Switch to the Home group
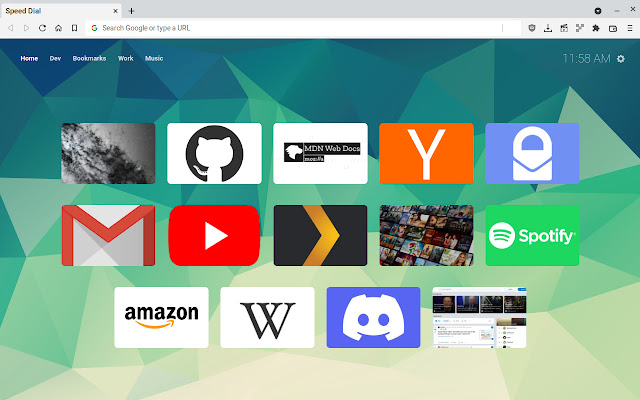The width and height of the screenshot is (640, 400). pos(29,58)
